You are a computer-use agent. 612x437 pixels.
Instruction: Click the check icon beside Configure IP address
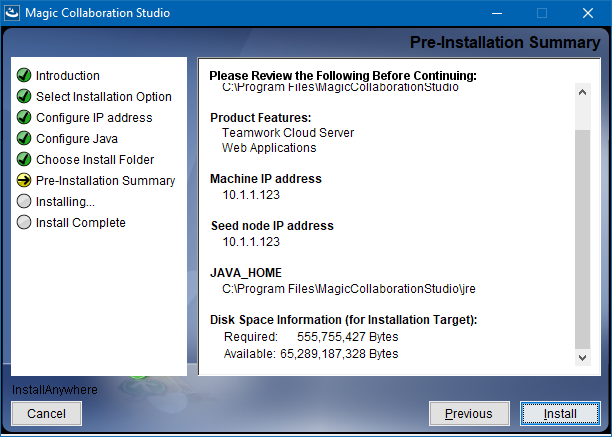24,117
